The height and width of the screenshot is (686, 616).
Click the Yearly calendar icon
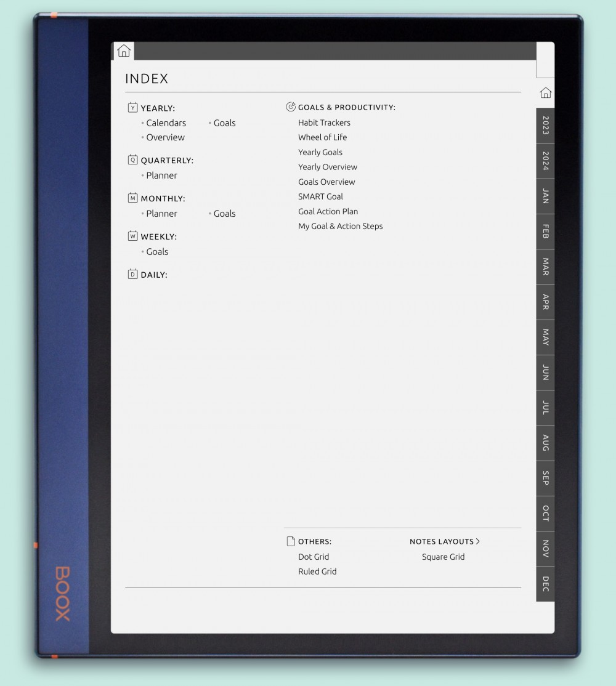tap(132, 108)
